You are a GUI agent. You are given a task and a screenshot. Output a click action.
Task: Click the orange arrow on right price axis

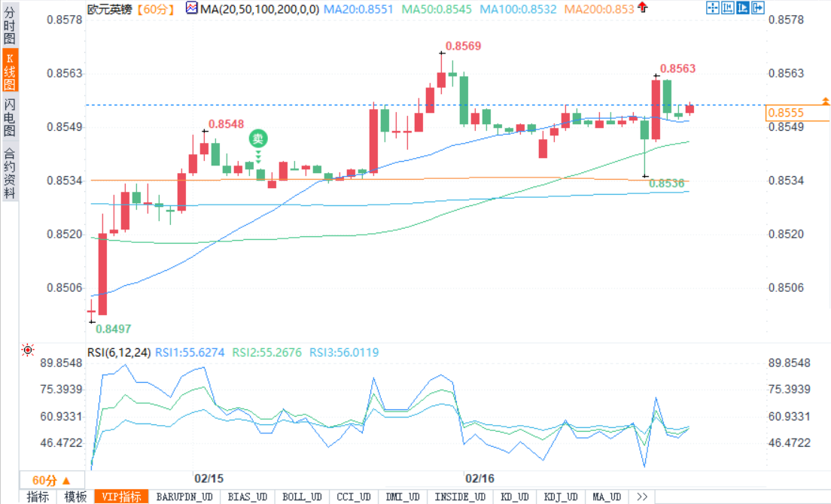(x=825, y=101)
